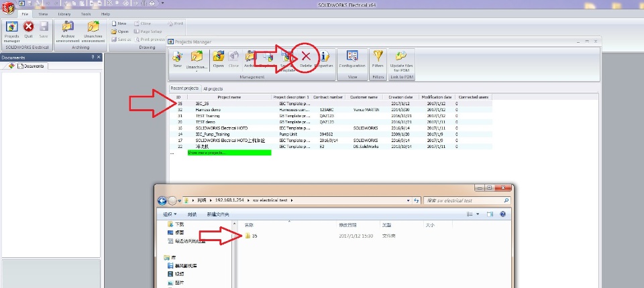The height and width of the screenshot is (288, 644).
Task: Click 新建文件夹 button in Explorer
Action: click(x=218, y=214)
